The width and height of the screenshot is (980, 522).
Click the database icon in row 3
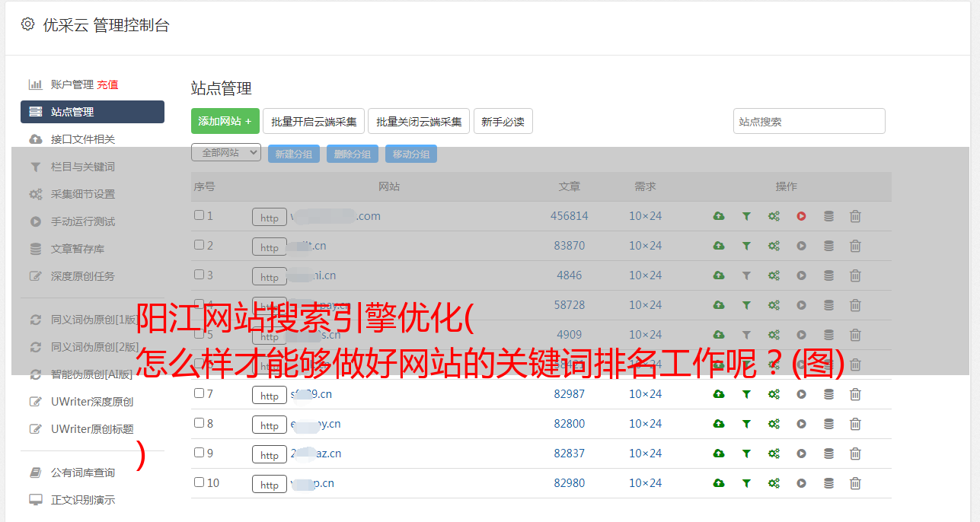point(828,275)
